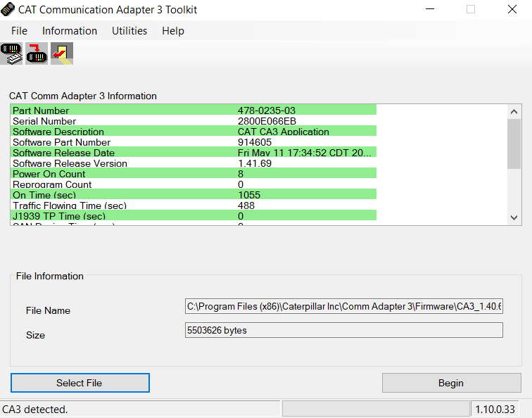Click the Traffic Flowing value 488
The height and width of the screenshot is (418, 532).
[246, 205]
